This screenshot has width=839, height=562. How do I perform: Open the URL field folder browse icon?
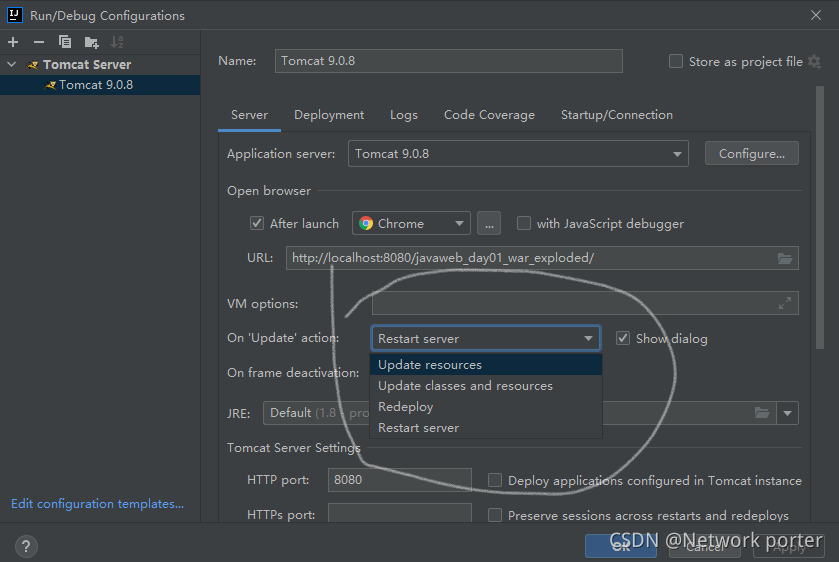[784, 259]
